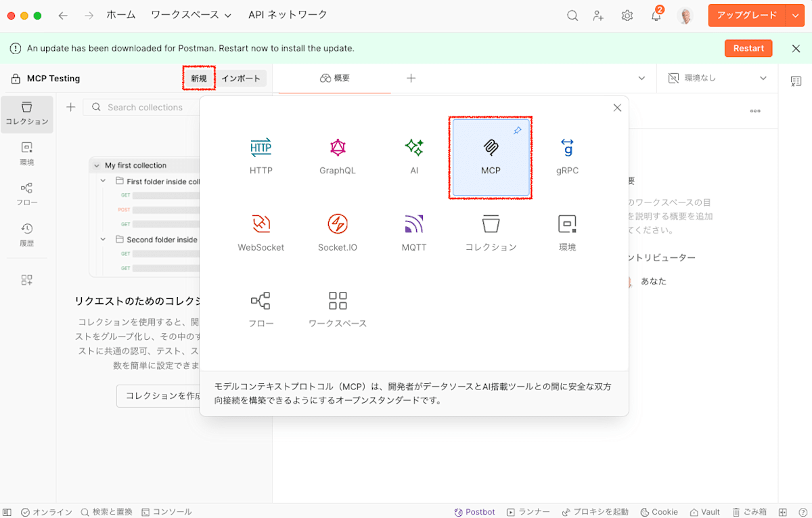The height and width of the screenshot is (518, 812).
Task: Open 検索と置換 in the status bar
Action: [107, 512]
